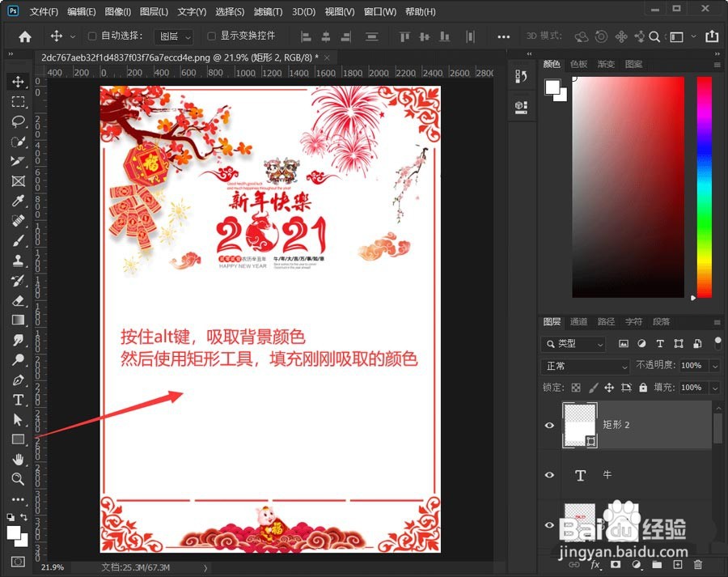Open the 文件(F) menu
Image resolution: width=728 pixels, height=577 pixels.
44,11
